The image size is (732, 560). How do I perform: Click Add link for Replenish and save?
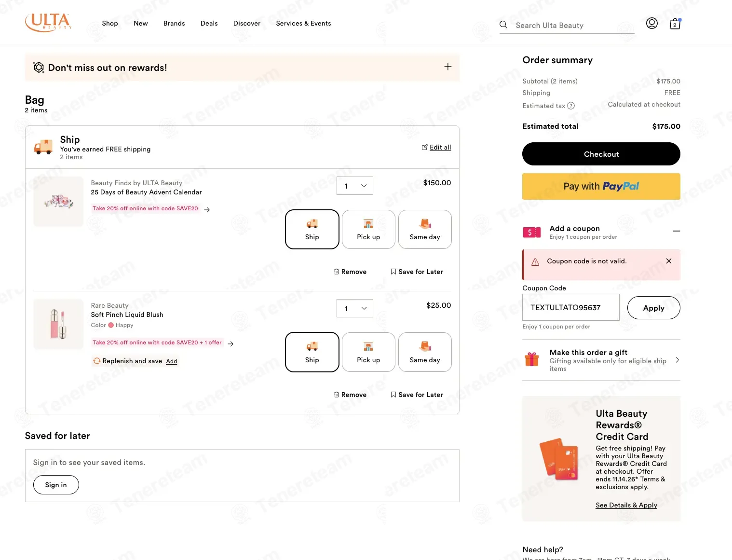click(x=172, y=361)
